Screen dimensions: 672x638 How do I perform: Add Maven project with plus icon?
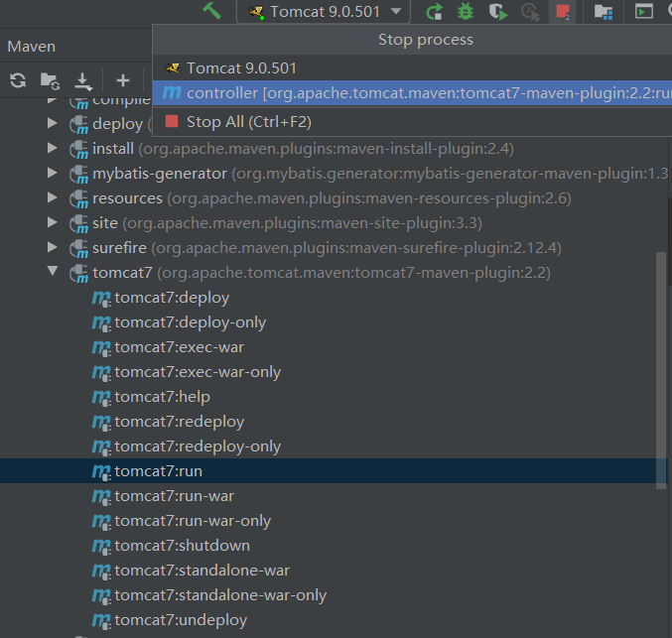click(x=123, y=80)
